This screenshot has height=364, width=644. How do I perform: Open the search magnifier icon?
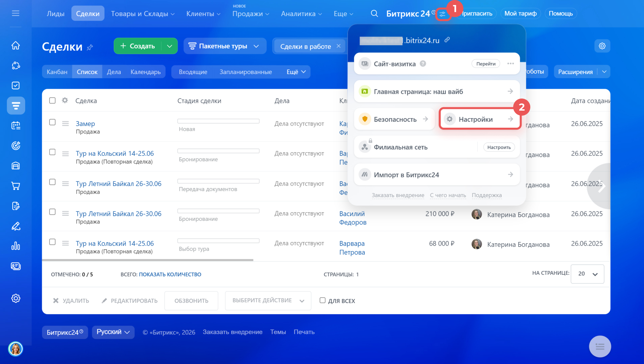pyautogui.click(x=374, y=13)
